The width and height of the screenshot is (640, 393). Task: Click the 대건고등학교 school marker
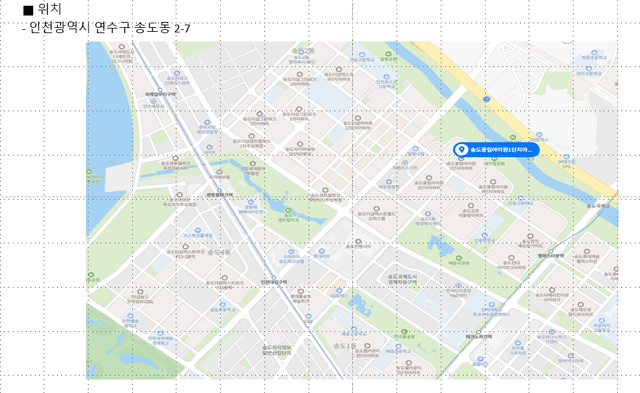pyautogui.click(x=589, y=69)
